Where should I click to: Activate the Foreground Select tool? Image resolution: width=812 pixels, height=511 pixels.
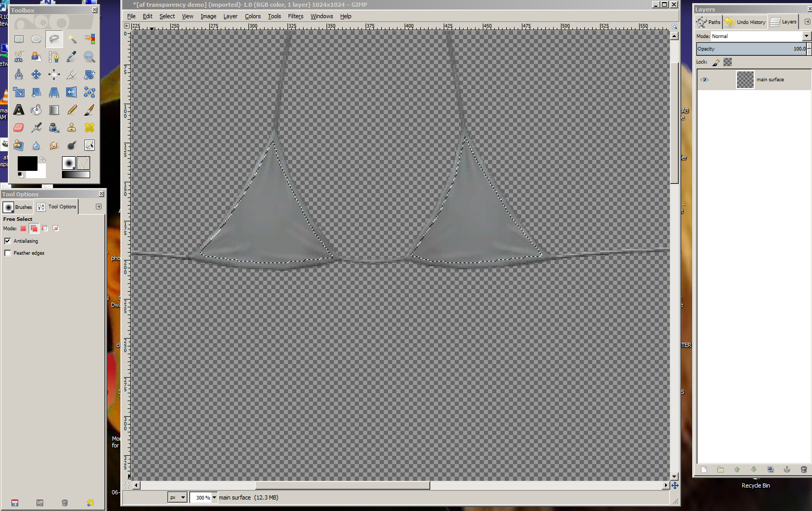click(36, 57)
